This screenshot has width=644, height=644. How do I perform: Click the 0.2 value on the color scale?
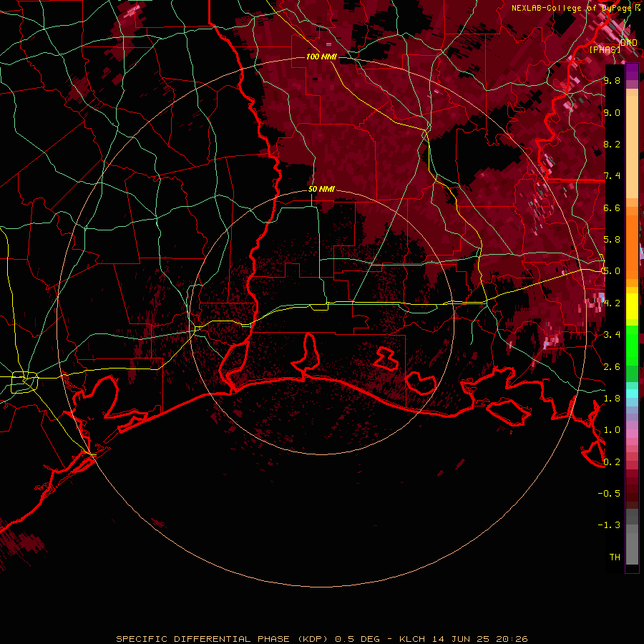612,462
